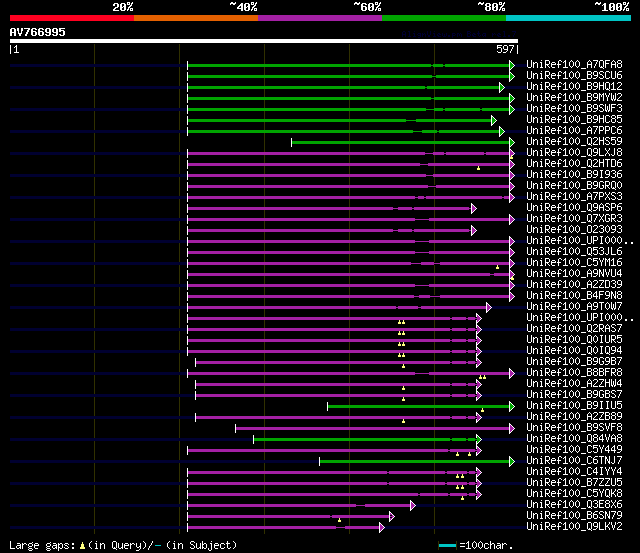Click the yellow query-gap marker in the legend
Viewport: 640px width, 553px height.
coord(82,546)
